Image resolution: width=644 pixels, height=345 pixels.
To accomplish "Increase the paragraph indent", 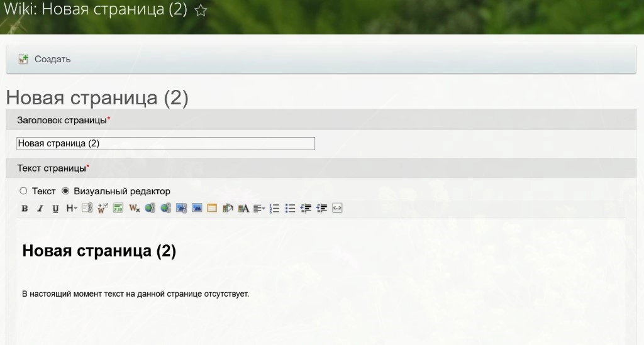I will click(322, 209).
